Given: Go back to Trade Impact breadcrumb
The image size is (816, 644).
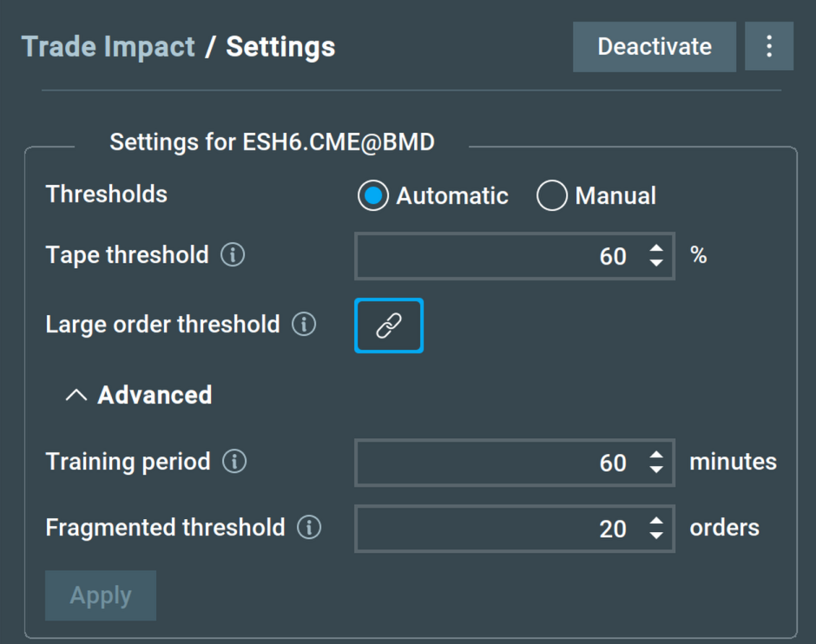Looking at the screenshot, I should point(109,47).
